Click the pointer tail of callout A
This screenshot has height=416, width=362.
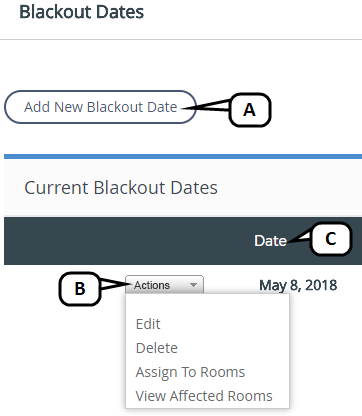click(x=207, y=106)
